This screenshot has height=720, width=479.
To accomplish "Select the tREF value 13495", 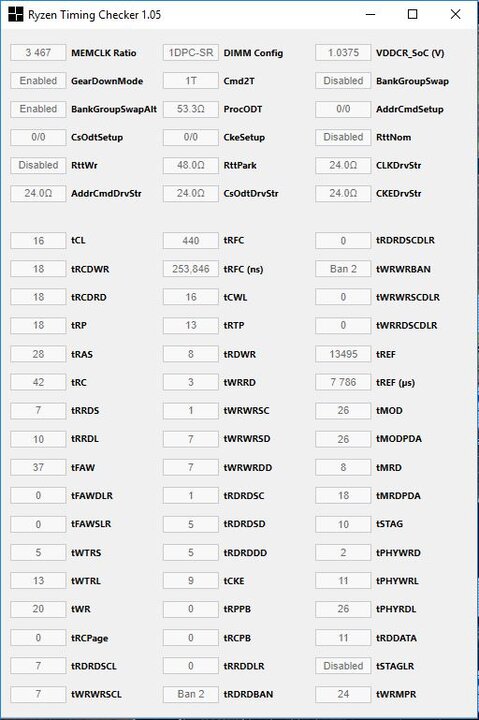I will click(343, 354).
